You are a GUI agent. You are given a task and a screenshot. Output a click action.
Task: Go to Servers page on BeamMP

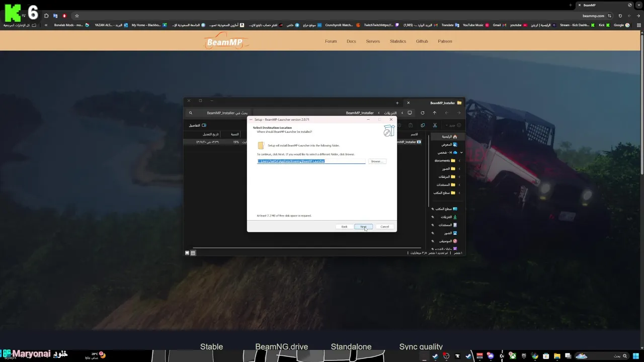[x=373, y=41]
